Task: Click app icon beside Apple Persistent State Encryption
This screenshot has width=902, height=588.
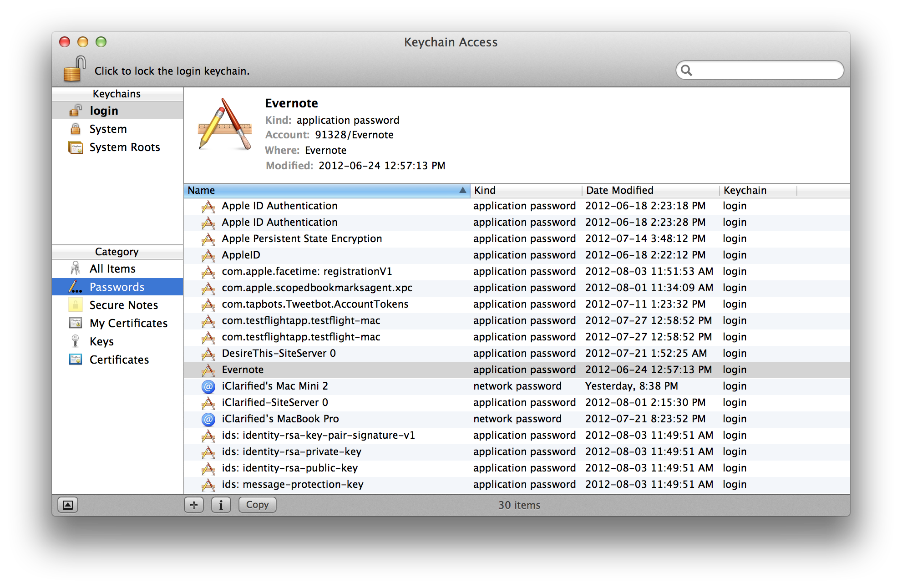Action: [208, 239]
